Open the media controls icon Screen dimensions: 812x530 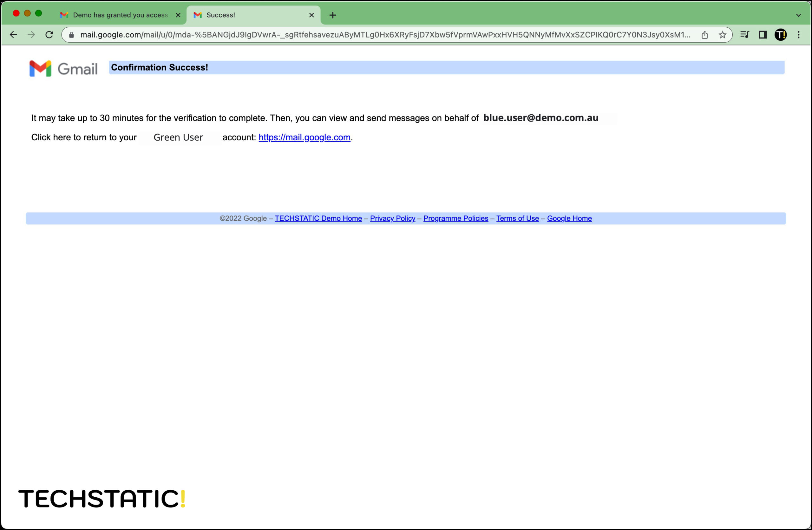pyautogui.click(x=744, y=35)
